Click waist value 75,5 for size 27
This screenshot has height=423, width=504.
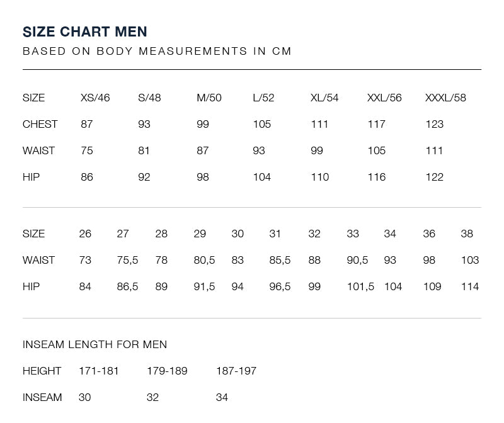click(x=127, y=260)
